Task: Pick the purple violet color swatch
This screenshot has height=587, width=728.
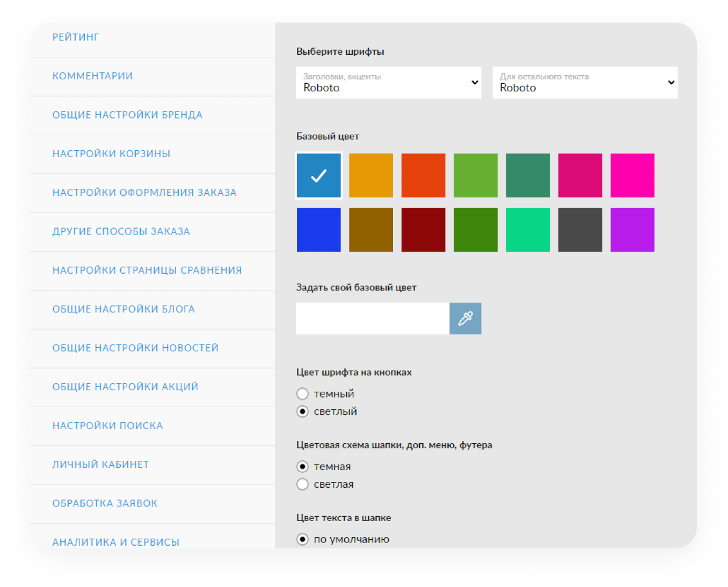Action: point(632,230)
